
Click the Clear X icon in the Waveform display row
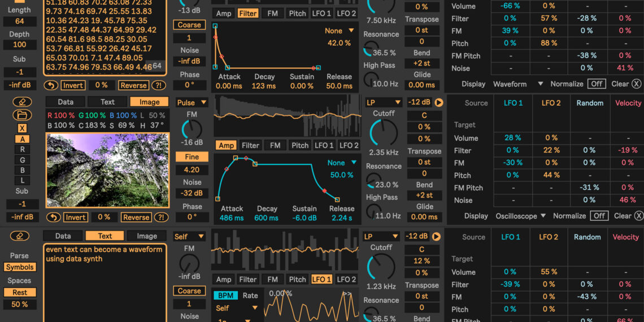(x=636, y=84)
